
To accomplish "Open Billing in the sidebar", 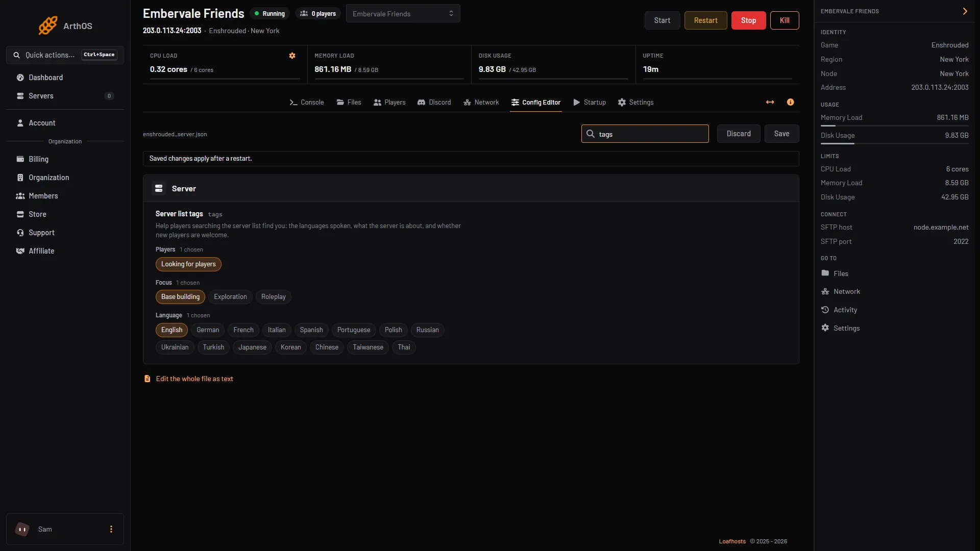I will click(65, 159).
